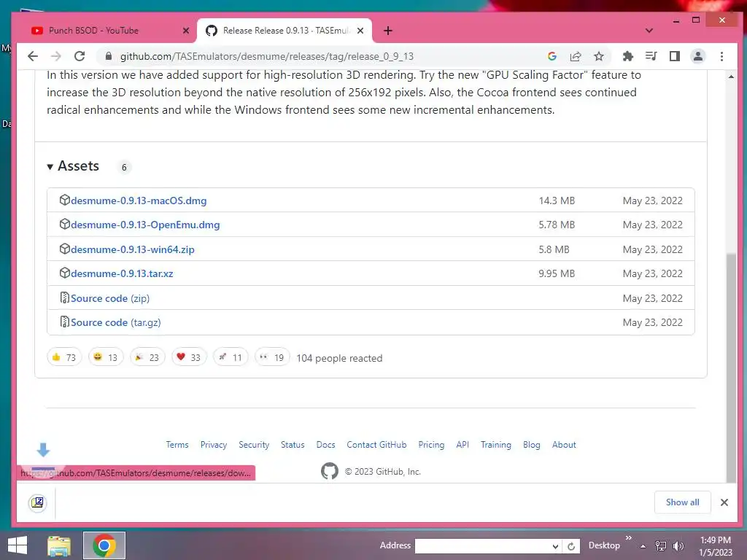The height and width of the screenshot is (560, 747).
Task: Bookmark this page with the star icon
Action: (x=599, y=56)
